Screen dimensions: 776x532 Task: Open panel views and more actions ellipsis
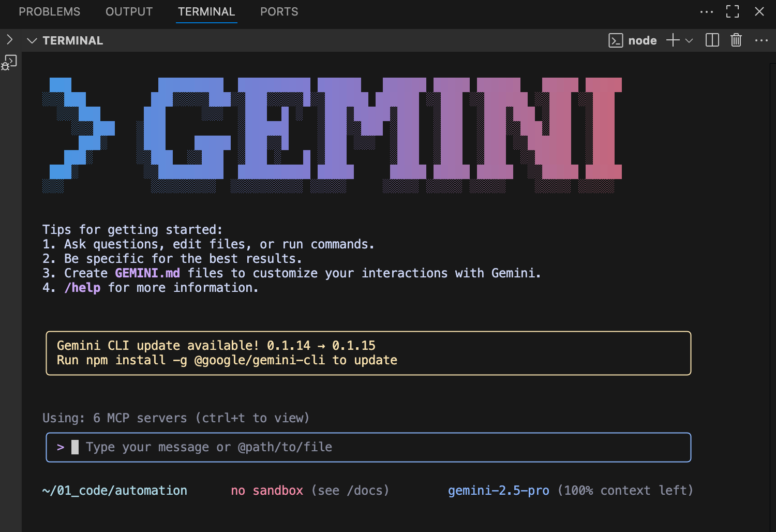click(707, 12)
